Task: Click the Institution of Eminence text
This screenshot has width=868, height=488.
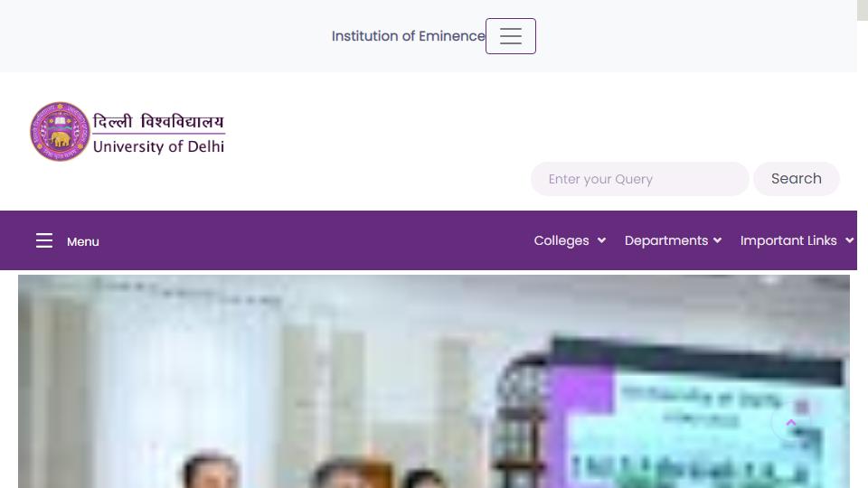Action: [x=409, y=36]
